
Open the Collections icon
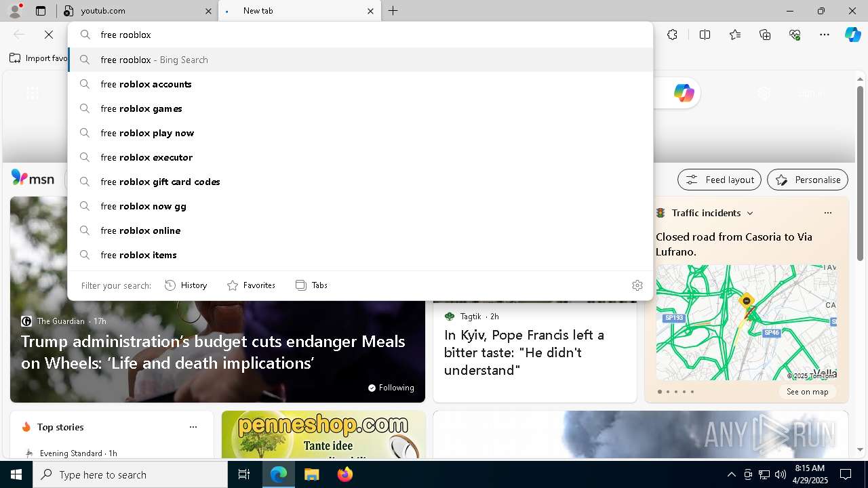click(765, 35)
